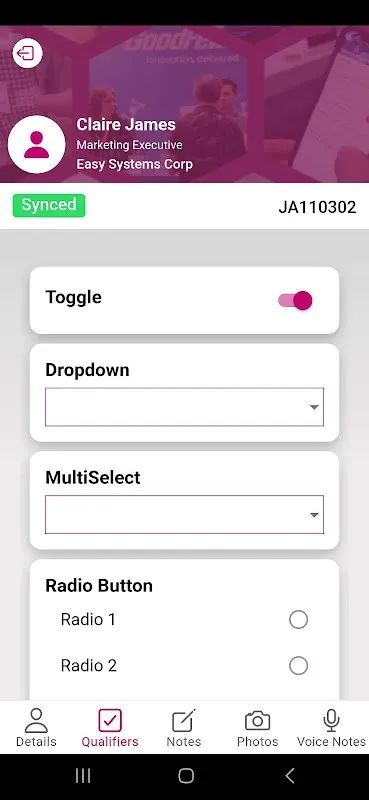Open the MultiSelect selection field
This screenshot has width=369, height=800.
point(184,515)
